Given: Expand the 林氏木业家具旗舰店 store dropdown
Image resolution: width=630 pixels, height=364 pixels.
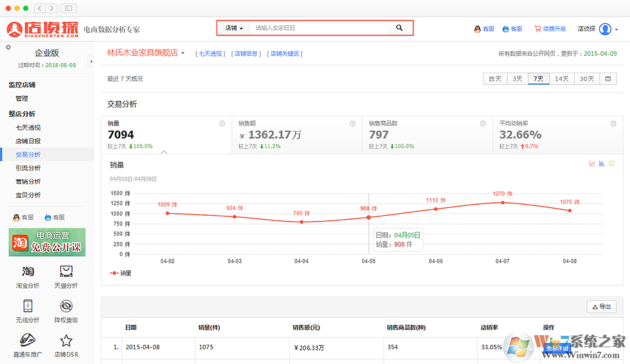Looking at the screenshot, I should tap(183, 53).
